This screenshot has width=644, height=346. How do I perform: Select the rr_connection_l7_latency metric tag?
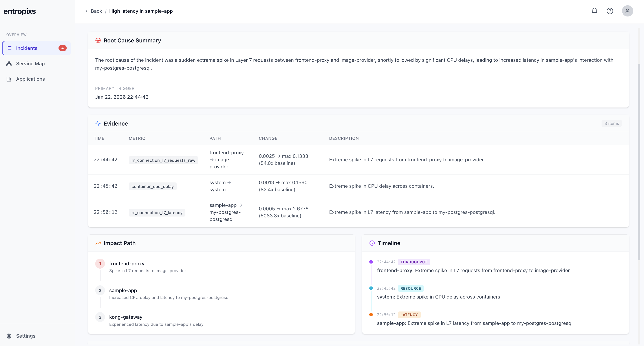tap(157, 212)
